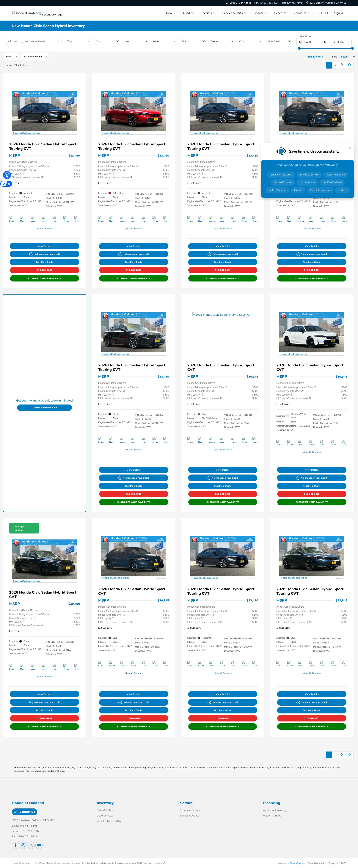358x868 pixels.
Task: Go to next page using bottom arrow
Action: [342, 755]
